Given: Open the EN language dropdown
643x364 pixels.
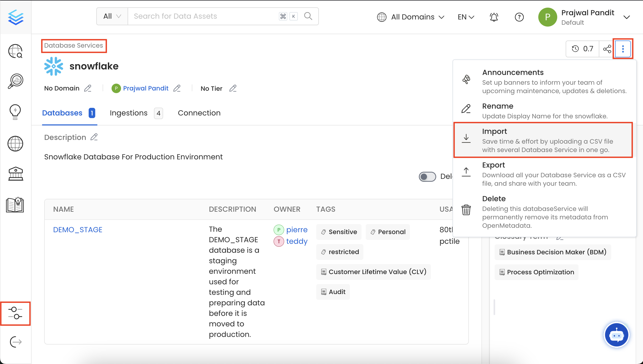Looking at the screenshot, I should click(x=465, y=17).
